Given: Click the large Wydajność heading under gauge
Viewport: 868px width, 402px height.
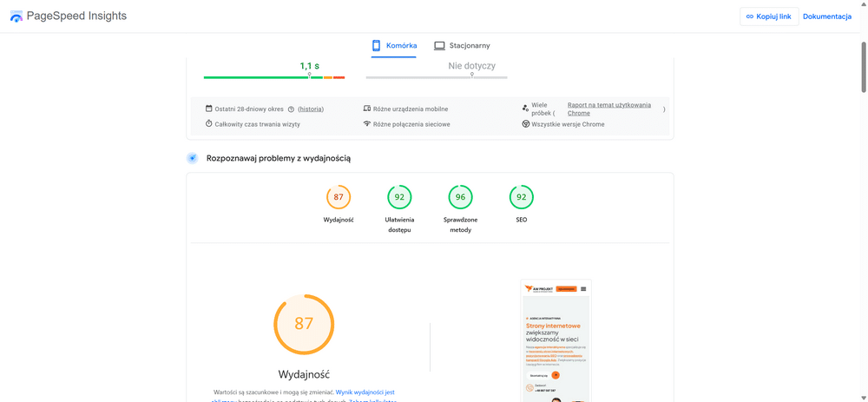Looking at the screenshot, I should [304, 373].
